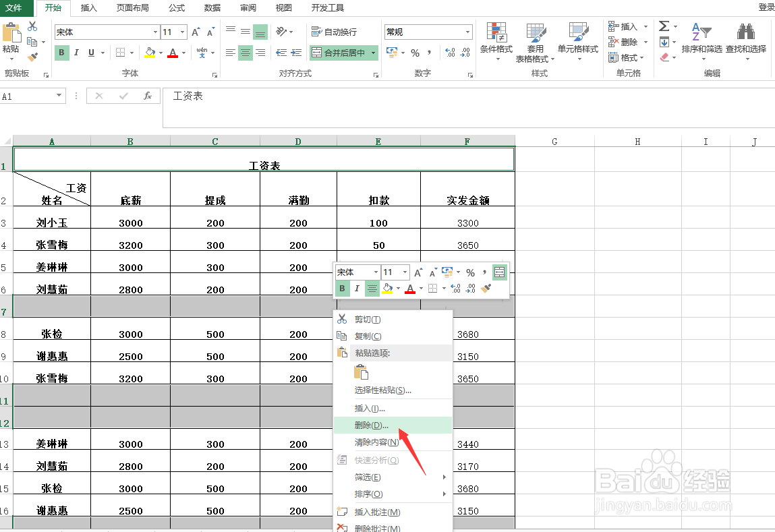This screenshot has width=775, height=532.
Task: Click the Fill down icon in editing group
Action: pos(664,42)
